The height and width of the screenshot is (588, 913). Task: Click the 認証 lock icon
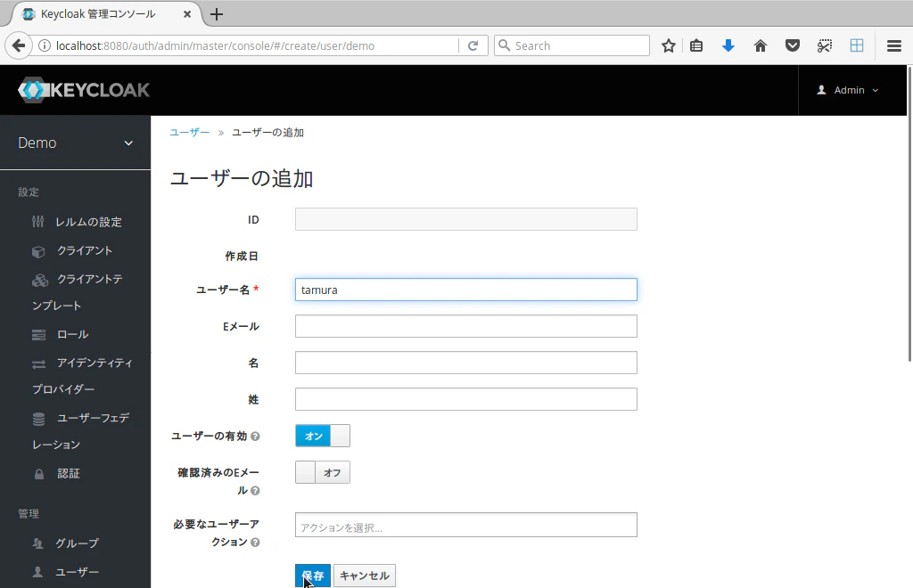(x=38, y=474)
